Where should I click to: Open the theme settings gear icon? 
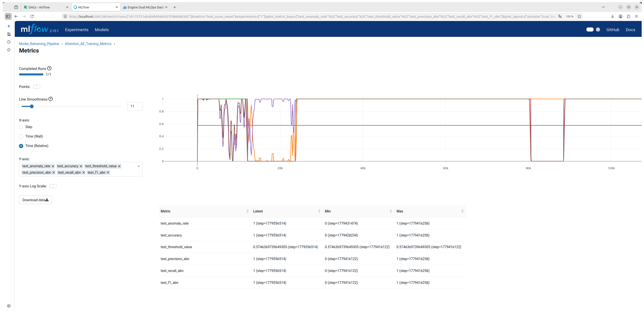(x=598, y=29)
